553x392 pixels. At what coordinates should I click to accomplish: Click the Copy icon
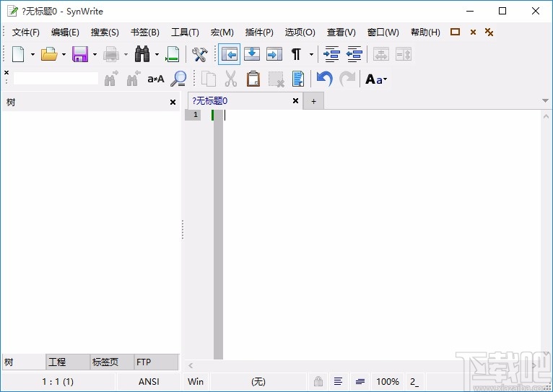[209, 79]
